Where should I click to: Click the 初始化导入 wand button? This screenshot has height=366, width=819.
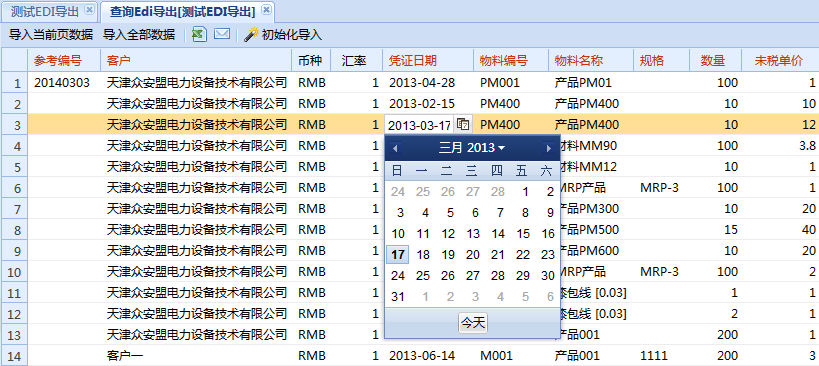(x=284, y=35)
